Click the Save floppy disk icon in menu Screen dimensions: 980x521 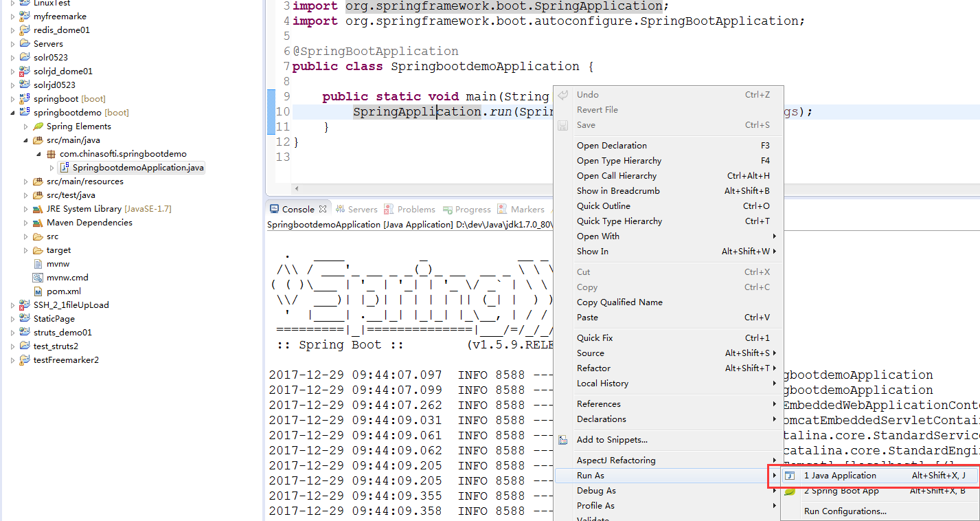point(563,125)
